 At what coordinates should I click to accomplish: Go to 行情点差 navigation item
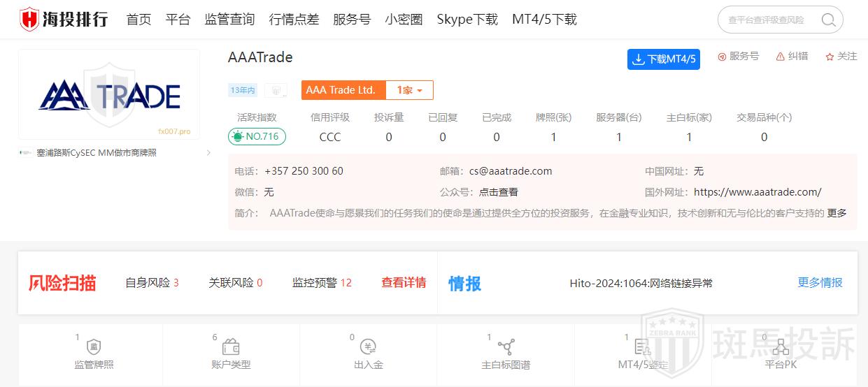[294, 20]
